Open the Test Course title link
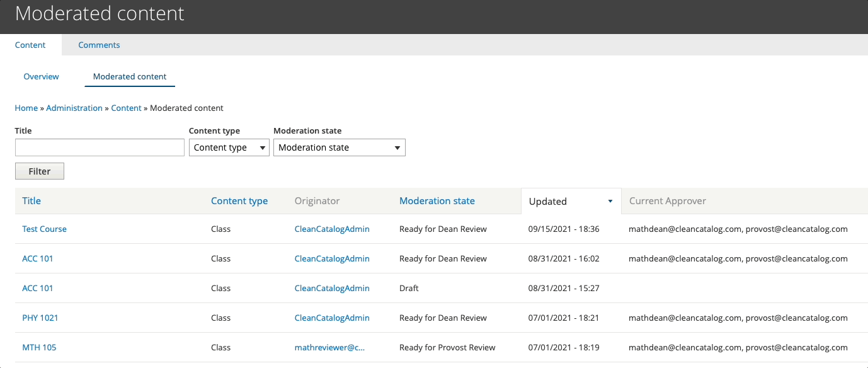Viewport: 868px width, 368px height. tap(44, 229)
